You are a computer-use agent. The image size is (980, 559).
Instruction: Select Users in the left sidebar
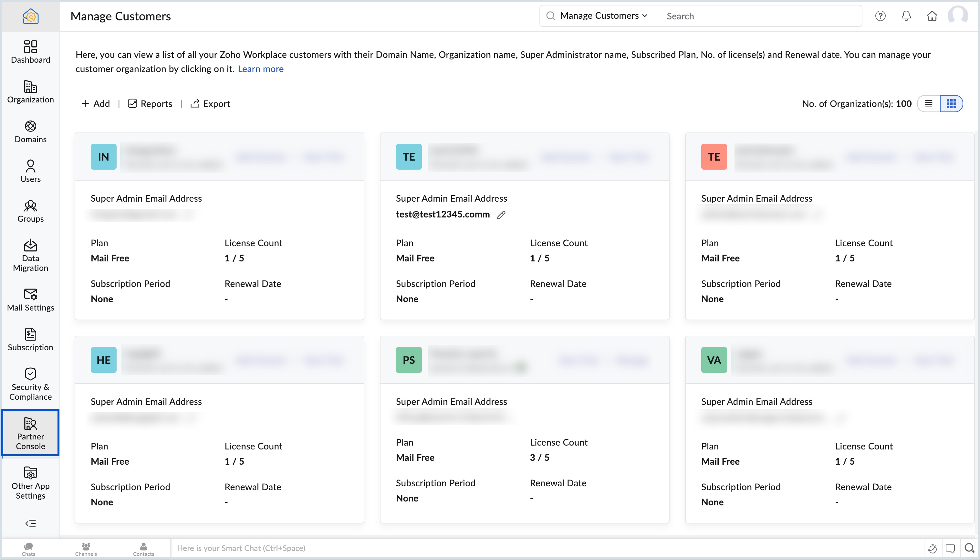coord(30,171)
